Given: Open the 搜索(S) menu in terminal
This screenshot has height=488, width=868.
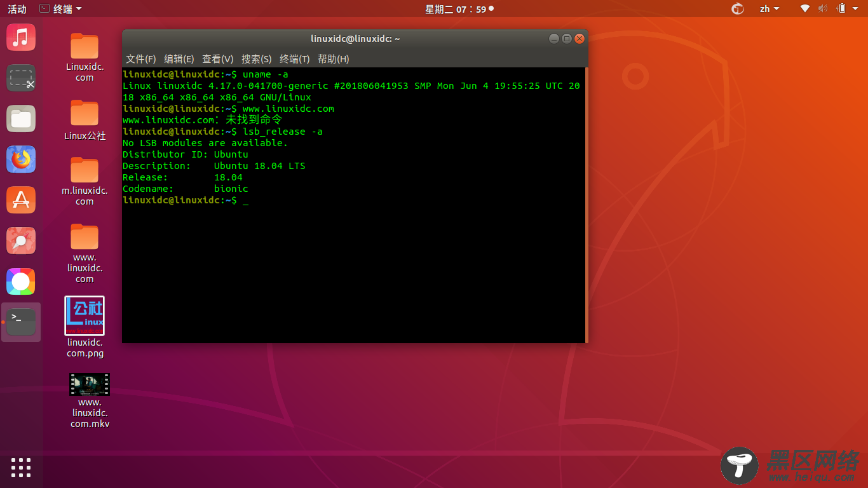Looking at the screenshot, I should (257, 59).
